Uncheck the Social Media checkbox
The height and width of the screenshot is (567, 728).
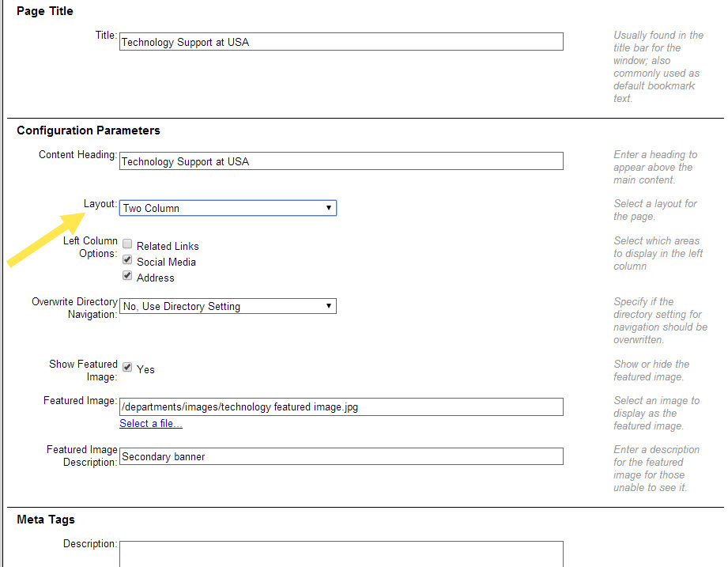point(127,259)
